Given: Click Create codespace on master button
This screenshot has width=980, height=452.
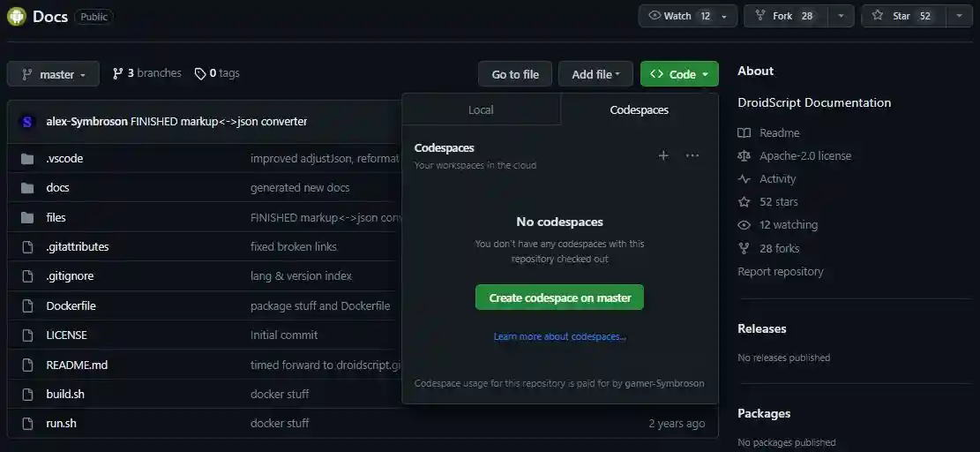Looking at the screenshot, I should click(559, 298).
